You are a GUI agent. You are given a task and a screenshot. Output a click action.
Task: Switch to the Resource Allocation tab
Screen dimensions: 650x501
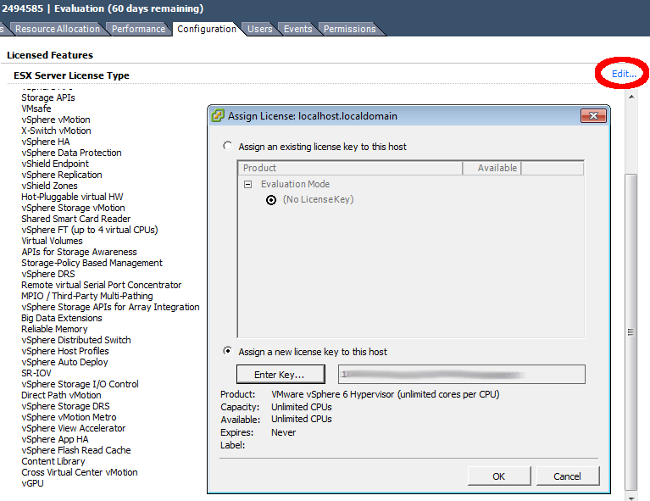(58, 29)
